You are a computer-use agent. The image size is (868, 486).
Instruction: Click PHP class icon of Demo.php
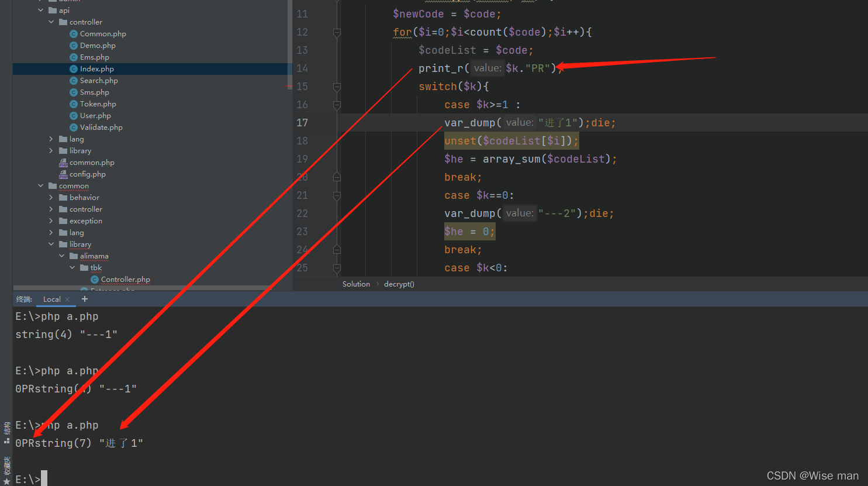[74, 46]
